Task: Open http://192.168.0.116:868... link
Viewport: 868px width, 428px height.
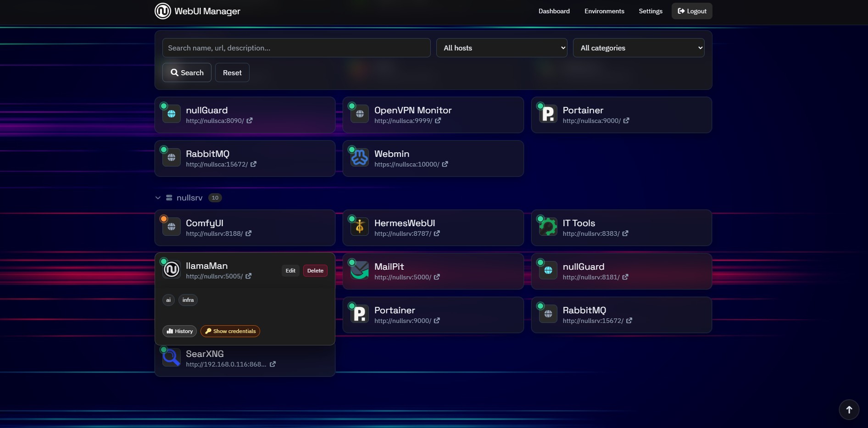Action: (226, 364)
